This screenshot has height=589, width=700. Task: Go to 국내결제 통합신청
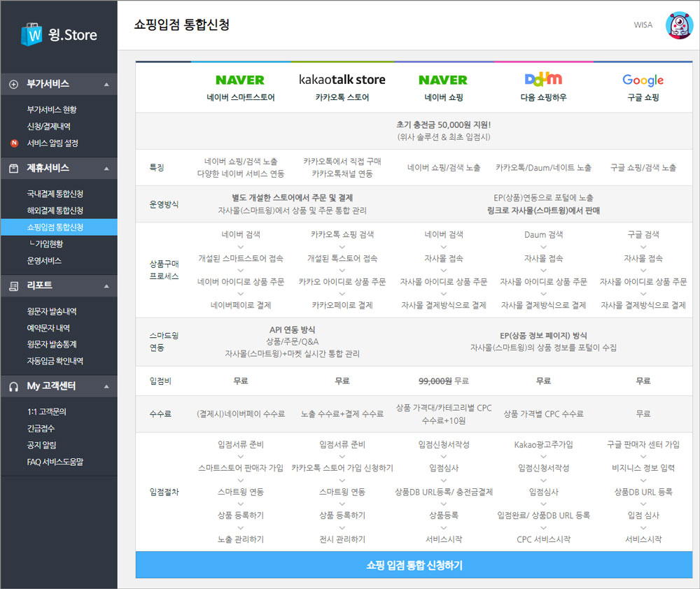tap(55, 194)
